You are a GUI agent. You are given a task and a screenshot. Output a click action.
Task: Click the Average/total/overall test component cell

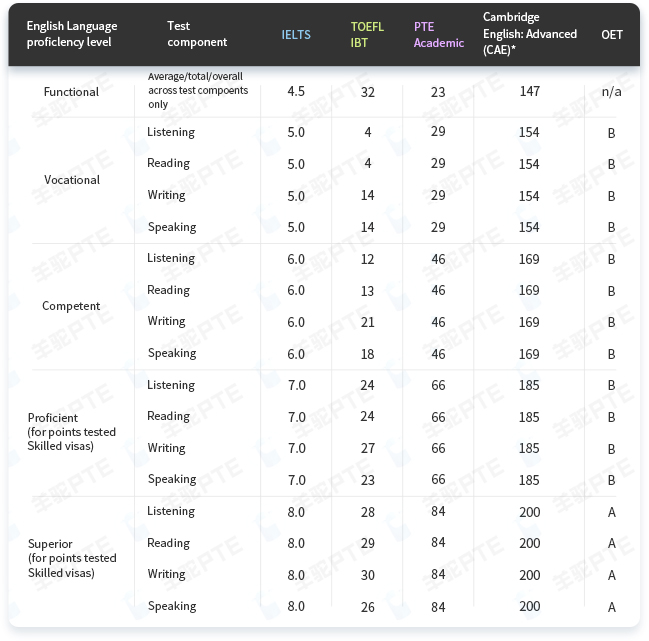pyautogui.click(x=195, y=90)
